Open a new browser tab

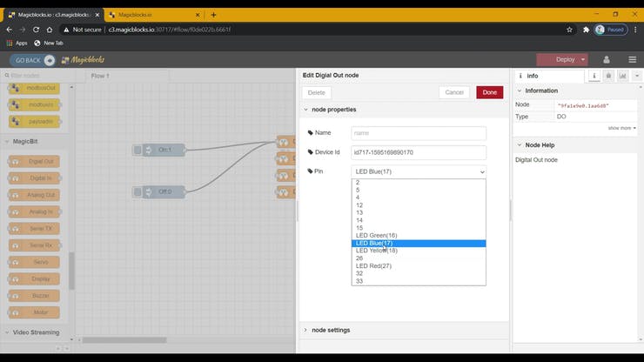click(213, 15)
